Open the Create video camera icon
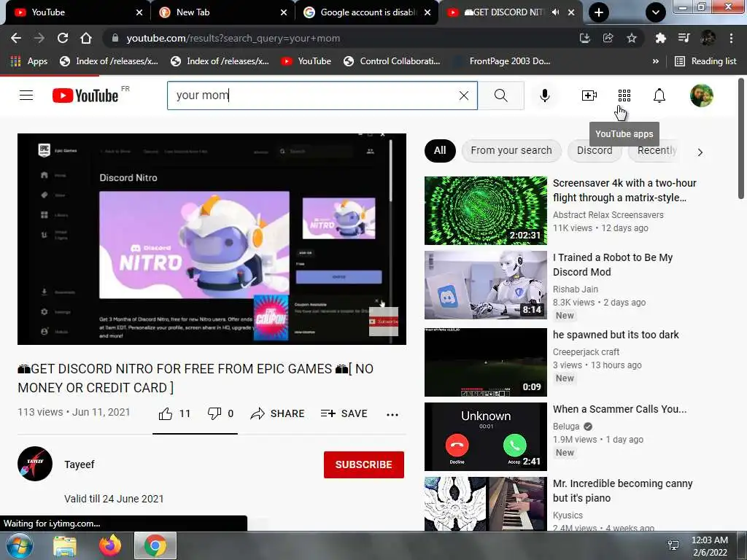 [x=589, y=96]
